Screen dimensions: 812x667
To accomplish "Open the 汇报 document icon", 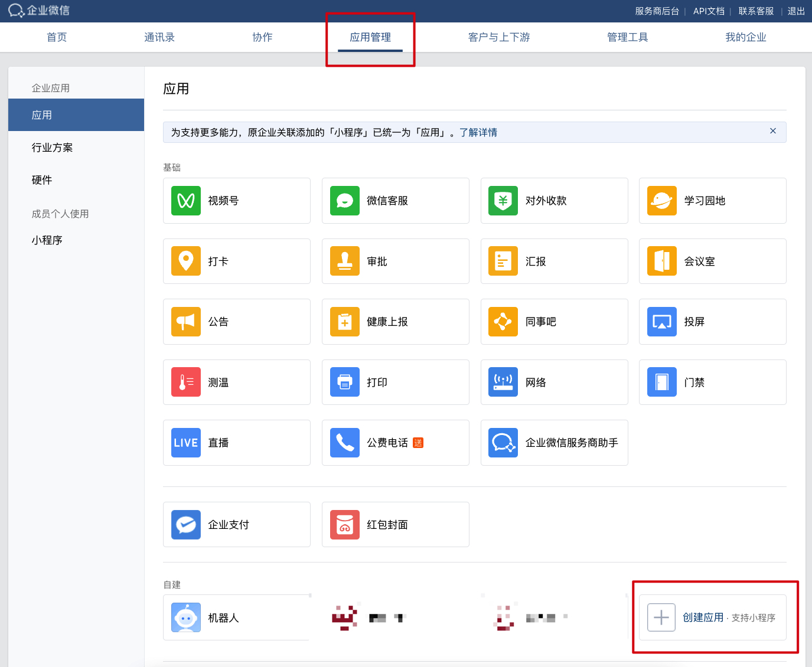I will 503,261.
